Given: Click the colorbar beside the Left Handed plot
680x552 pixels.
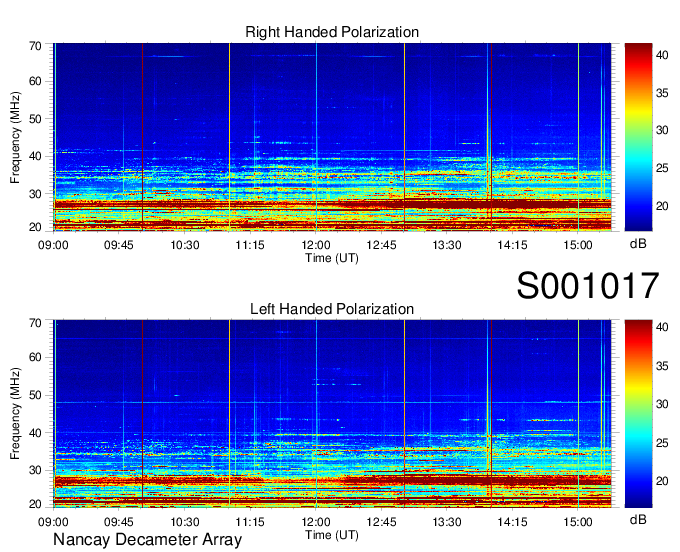Looking at the screenshot, I should [x=638, y=414].
